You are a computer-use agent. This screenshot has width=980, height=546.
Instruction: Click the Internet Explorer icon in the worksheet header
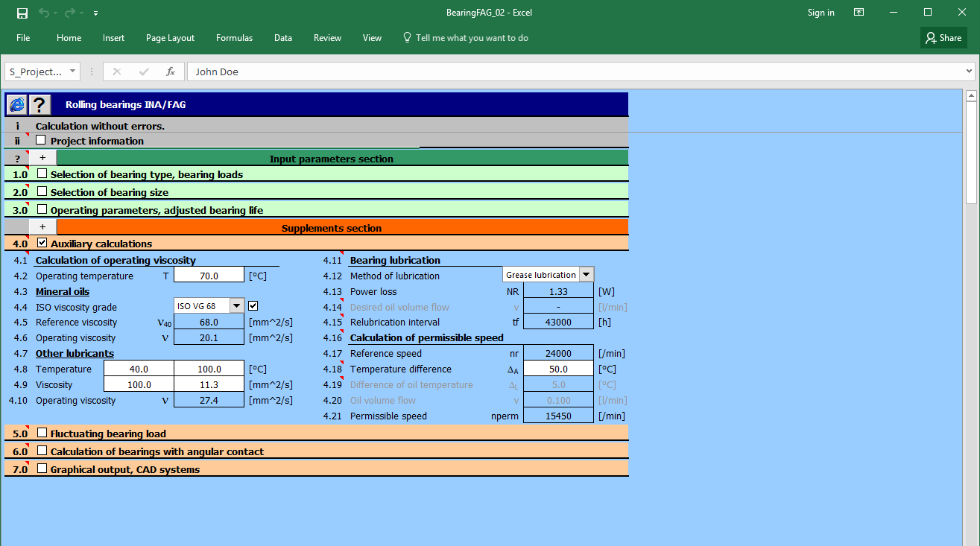[16, 104]
